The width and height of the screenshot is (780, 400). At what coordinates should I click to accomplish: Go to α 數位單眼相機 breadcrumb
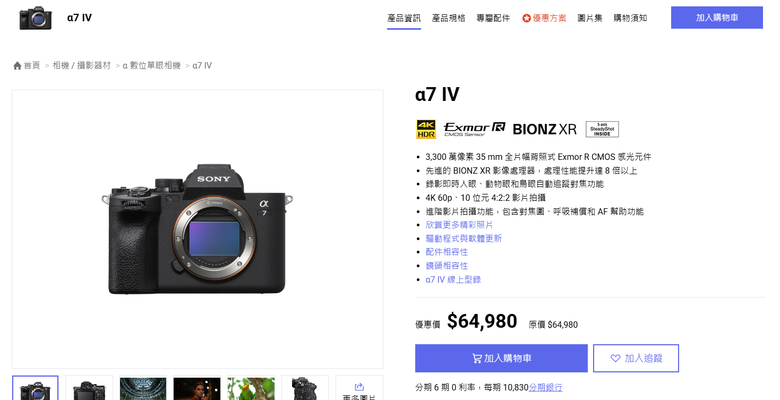151,66
